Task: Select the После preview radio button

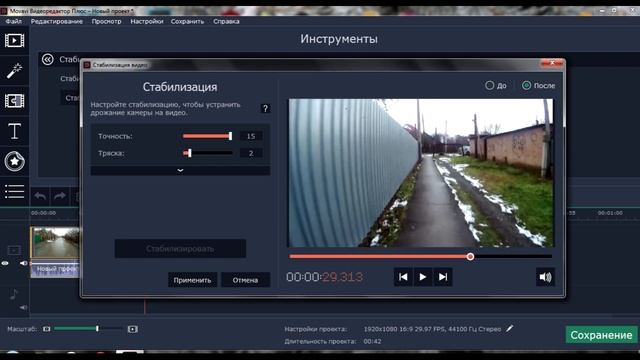Action: pos(527,85)
